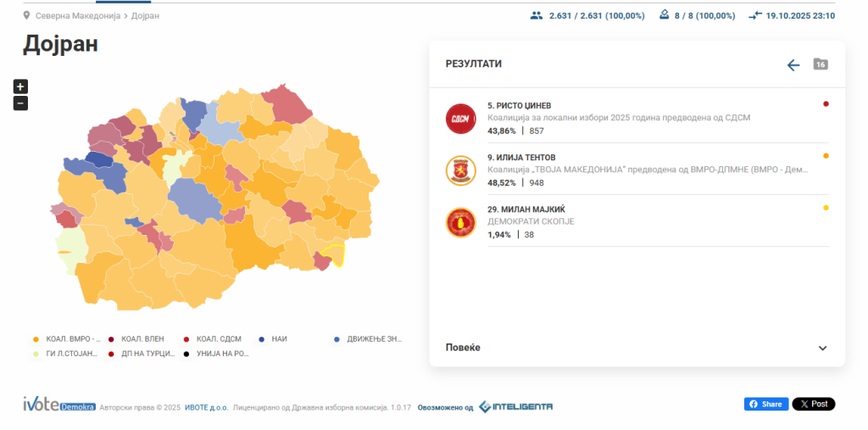Toggle the КОАЛ. ВМРО legend entry
Image resolution: width=868 pixels, height=430 pixels.
66,338
